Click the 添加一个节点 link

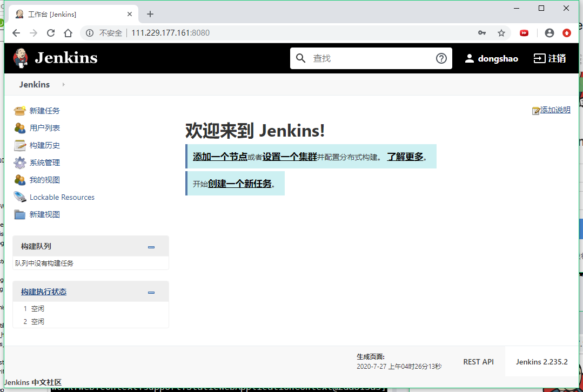[x=220, y=157]
